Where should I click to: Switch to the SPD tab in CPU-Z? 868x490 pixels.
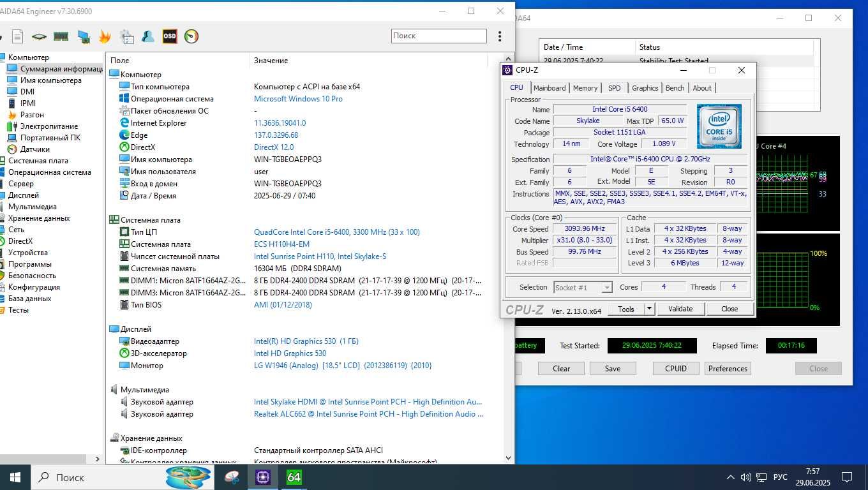[614, 88]
